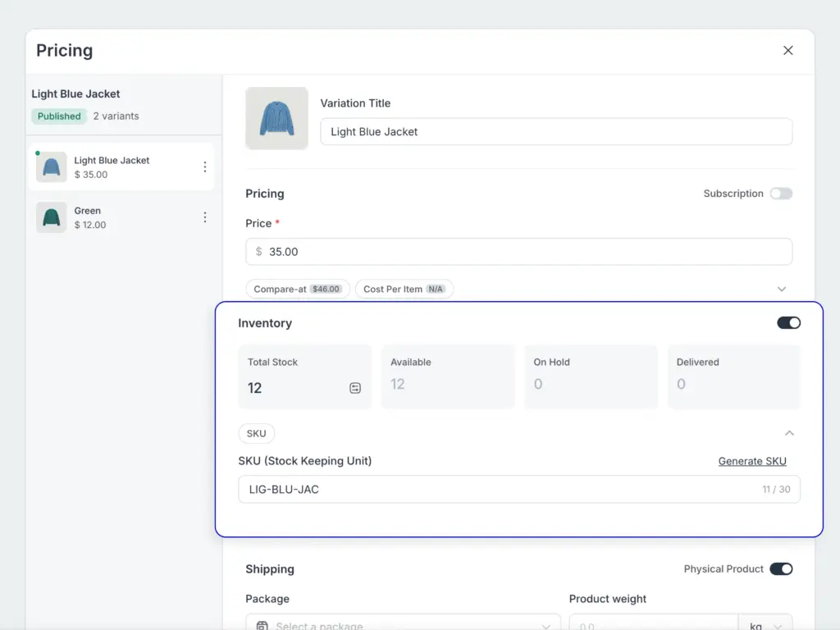Click the SKU pill tag
Image resolution: width=840 pixels, height=630 pixels.
[256, 433]
